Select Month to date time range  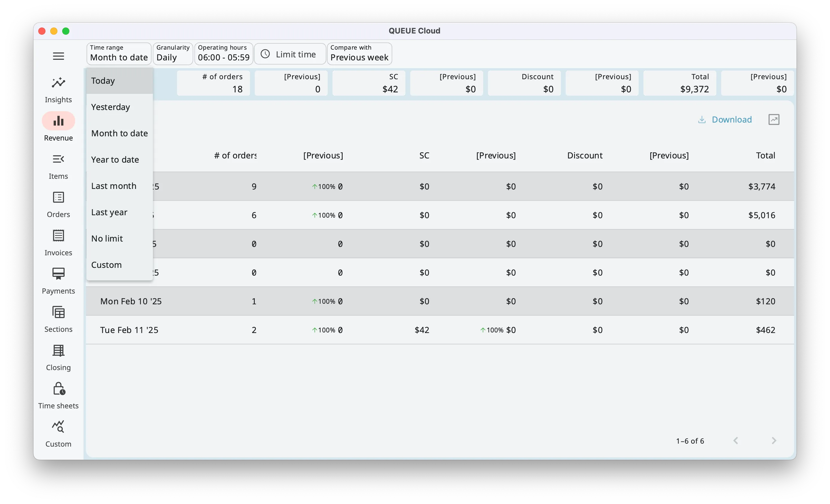click(119, 133)
